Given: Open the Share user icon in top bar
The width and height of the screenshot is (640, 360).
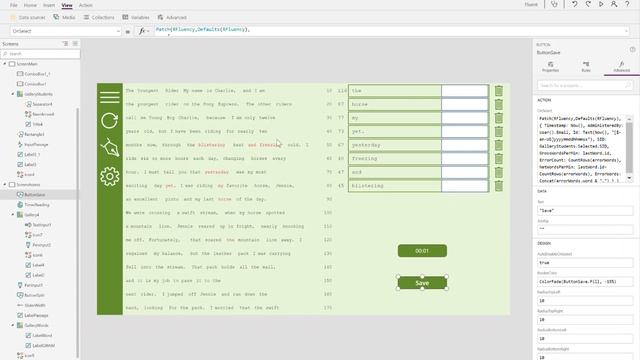Looking at the screenshot, I should [x=614, y=4].
